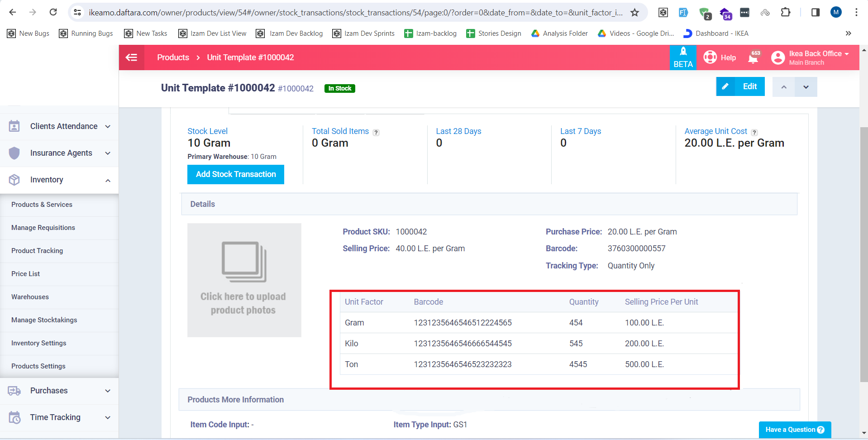Screen dimensions: 868x440
Task: Click the BETA rocket icon
Action: pyautogui.click(x=683, y=53)
